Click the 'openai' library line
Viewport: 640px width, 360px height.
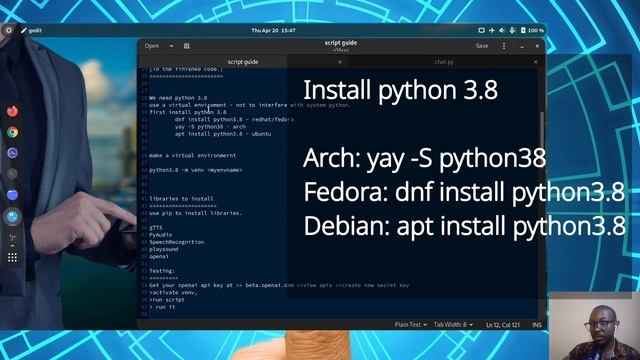click(159, 256)
